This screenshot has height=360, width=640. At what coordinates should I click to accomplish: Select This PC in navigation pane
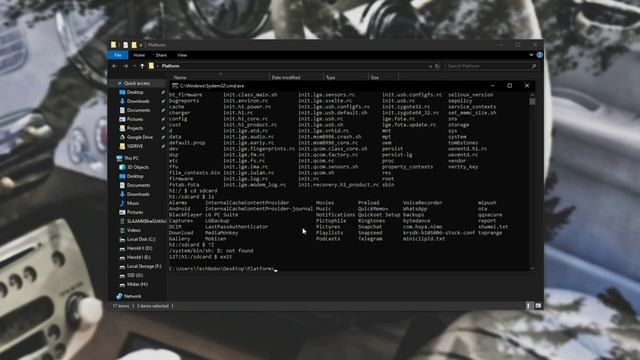(x=131, y=158)
